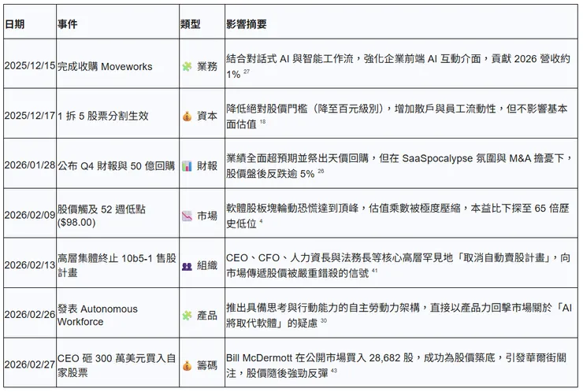583x392 pixels.
Task: Select the date cell 2026/02/27
Action: (x=30, y=364)
